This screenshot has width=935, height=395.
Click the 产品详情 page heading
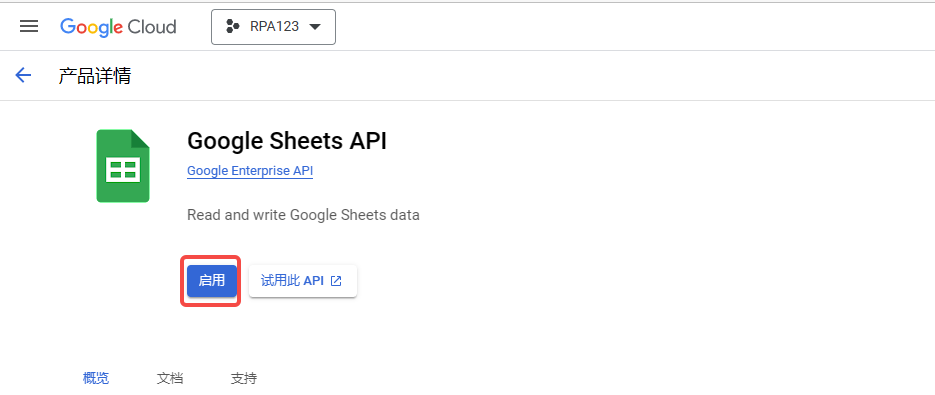click(95, 76)
